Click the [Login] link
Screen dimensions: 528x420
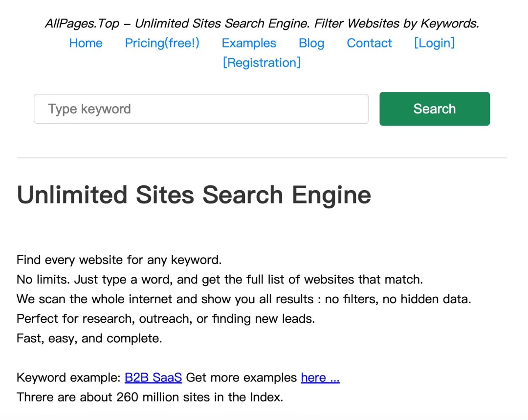pos(434,43)
